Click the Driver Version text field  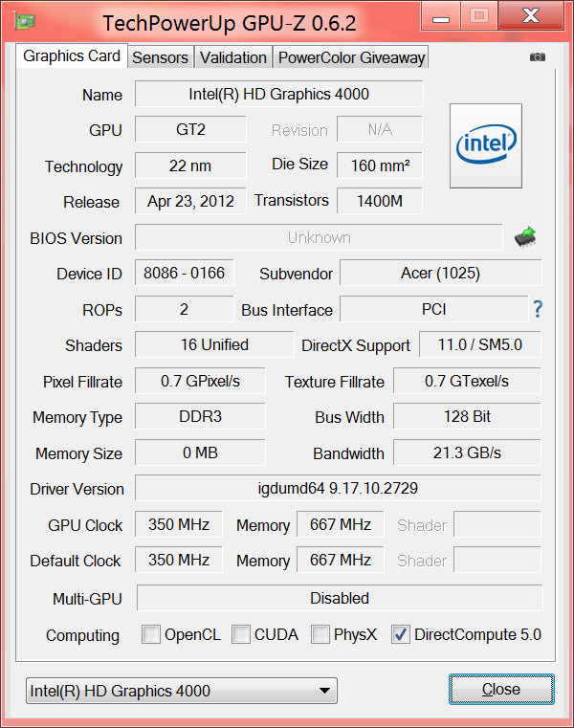click(x=338, y=488)
